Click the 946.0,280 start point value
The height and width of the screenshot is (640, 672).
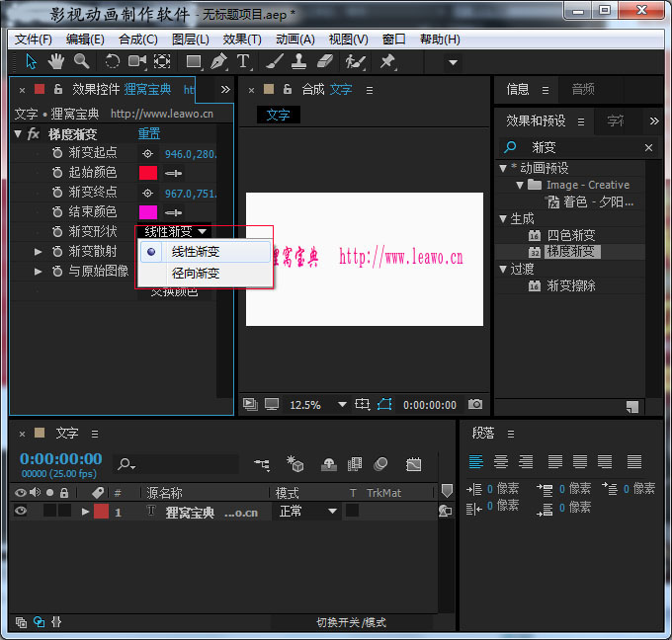click(191, 154)
